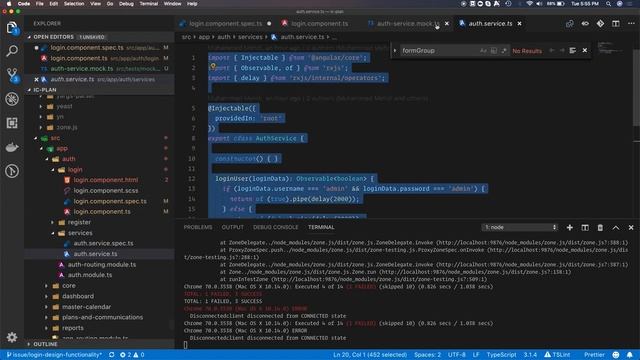Open auth.service.spec.ts in file tree
The width and height of the screenshot is (640, 360).
(103, 243)
